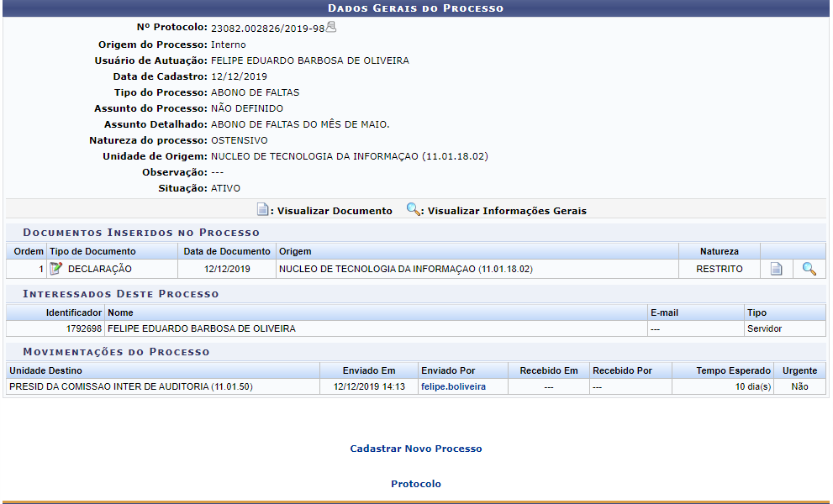Click 'Documentos Inseridos no Processo' section title
The height and width of the screenshot is (504, 833).
point(141,233)
